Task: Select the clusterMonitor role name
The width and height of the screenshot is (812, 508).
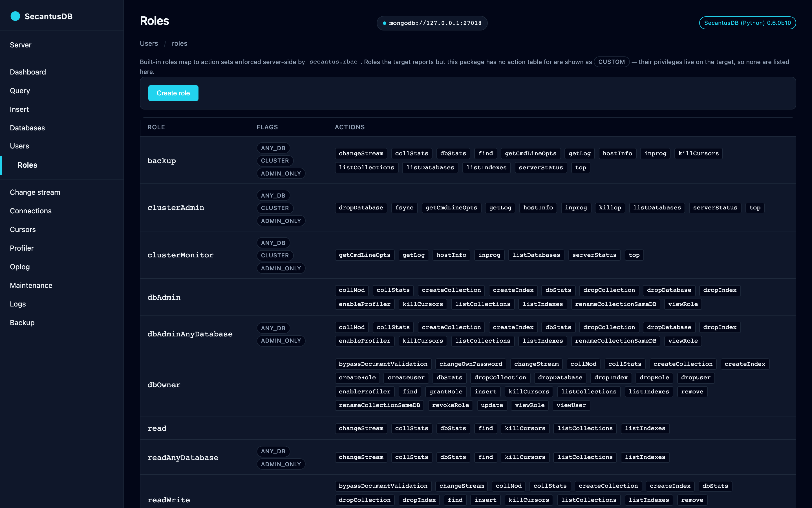Action: tap(180, 255)
